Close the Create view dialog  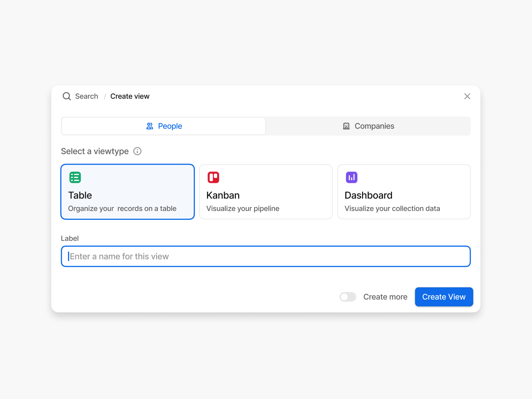[x=467, y=96]
